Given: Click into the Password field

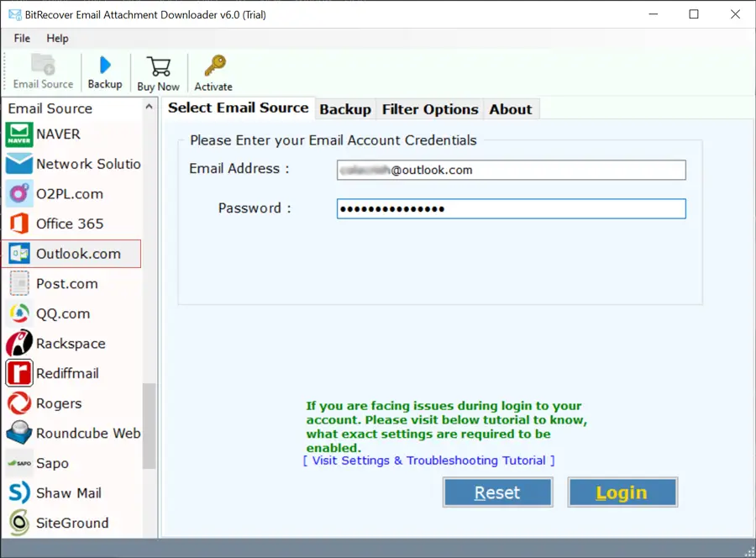Looking at the screenshot, I should (x=511, y=208).
